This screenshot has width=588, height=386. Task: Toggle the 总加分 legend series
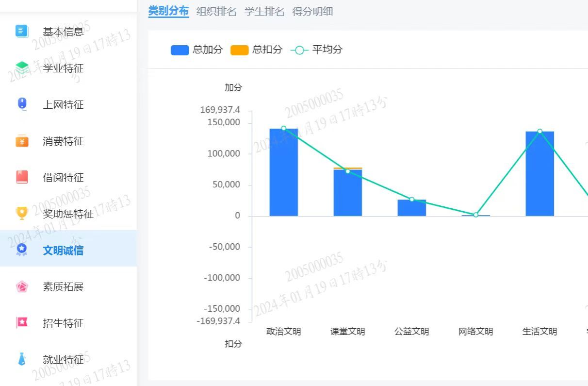coord(196,50)
